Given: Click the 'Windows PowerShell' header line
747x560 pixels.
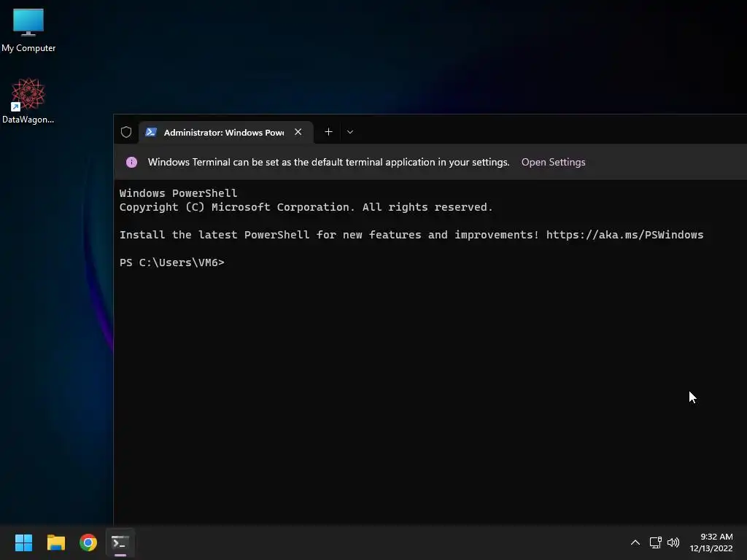Looking at the screenshot, I should (178, 192).
